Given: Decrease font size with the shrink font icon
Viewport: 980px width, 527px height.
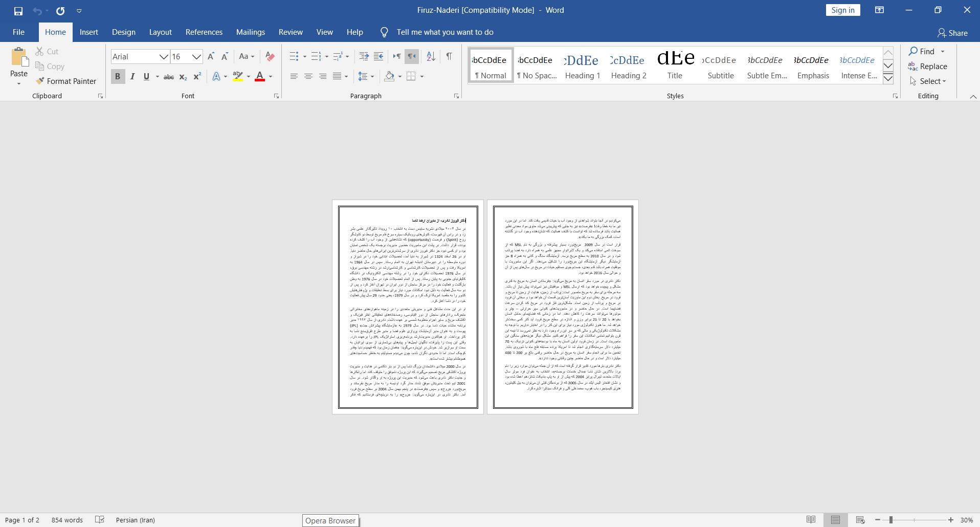Looking at the screenshot, I should [x=225, y=56].
